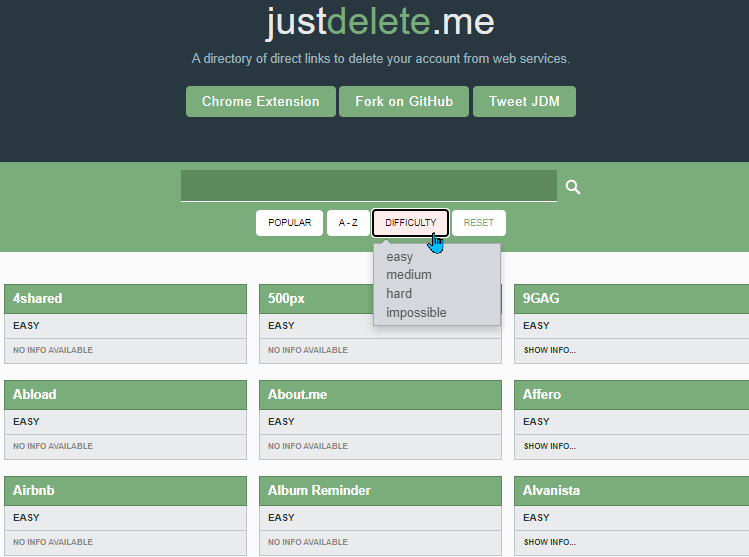
Task: Click EASY label on 4shared card
Action: coord(26,326)
